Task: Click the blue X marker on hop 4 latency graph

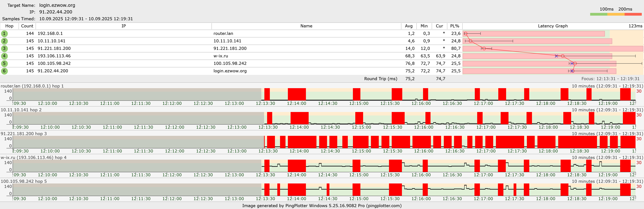Action: pyautogui.click(x=556, y=56)
